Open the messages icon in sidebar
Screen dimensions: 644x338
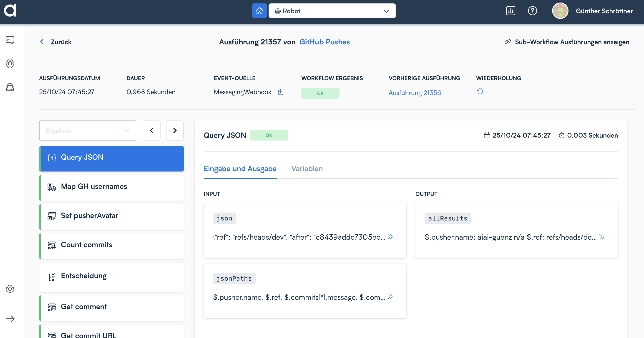point(10,40)
